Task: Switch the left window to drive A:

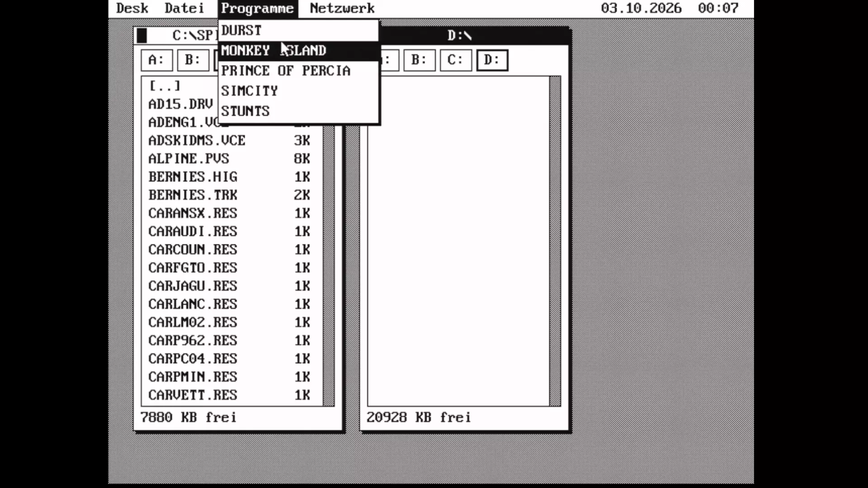Action: pyautogui.click(x=156, y=60)
